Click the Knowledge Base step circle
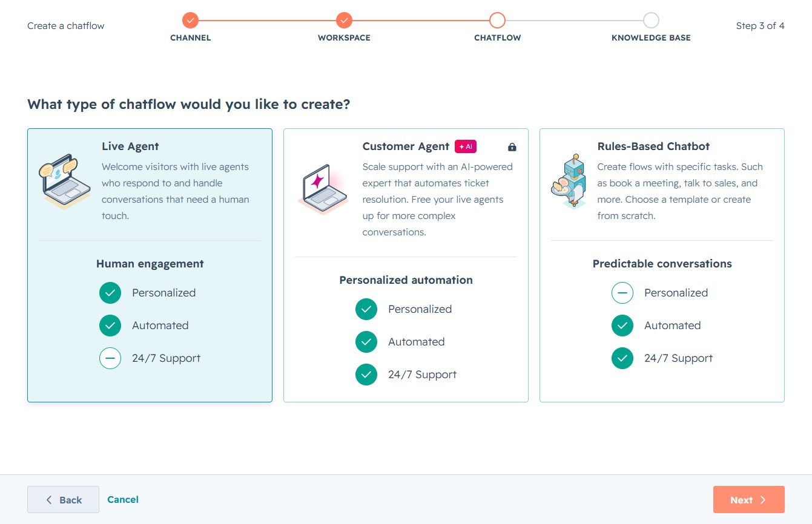This screenshot has height=524, width=812. point(651,20)
